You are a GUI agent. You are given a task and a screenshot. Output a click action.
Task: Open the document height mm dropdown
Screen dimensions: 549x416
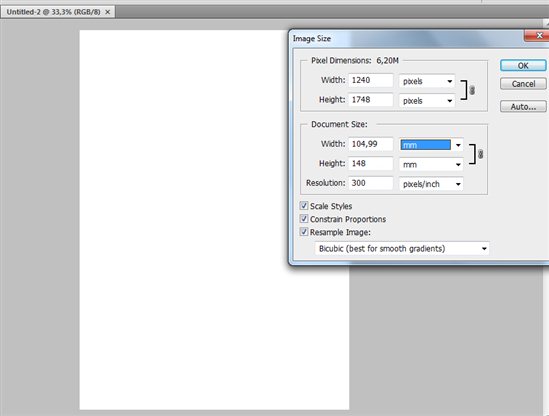[431, 165]
